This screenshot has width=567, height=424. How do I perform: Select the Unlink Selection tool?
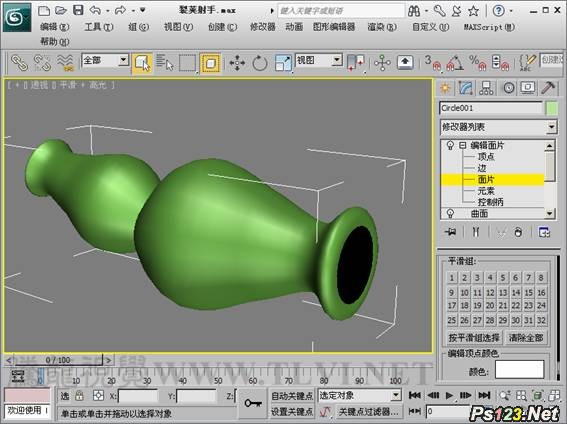coord(42,63)
